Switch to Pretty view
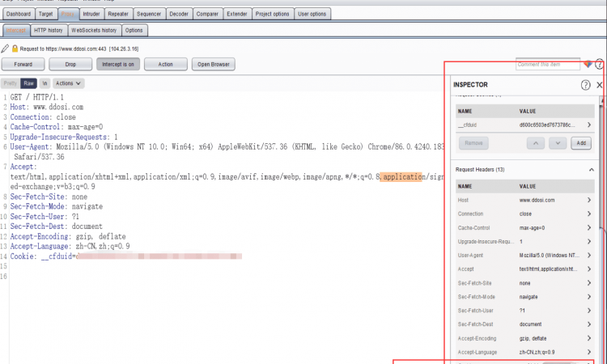Image resolution: width=607 pixels, height=364 pixels. coord(10,83)
